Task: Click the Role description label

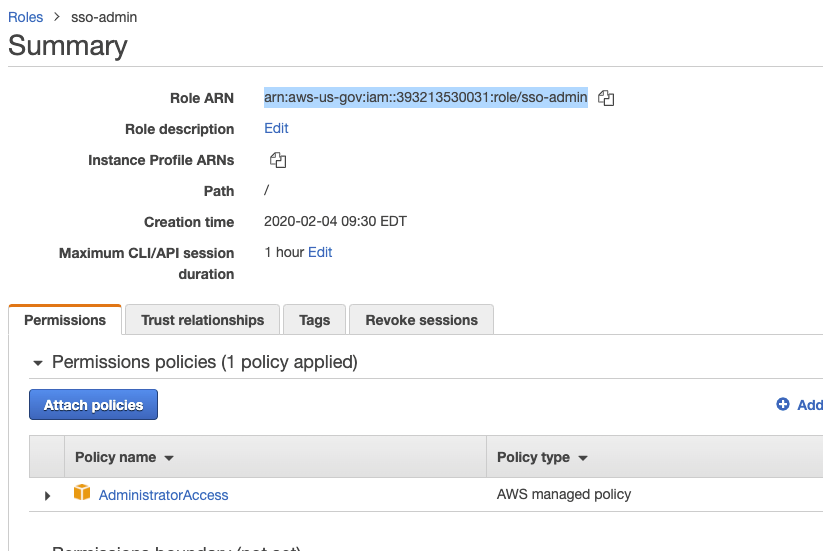Action: pos(180,129)
